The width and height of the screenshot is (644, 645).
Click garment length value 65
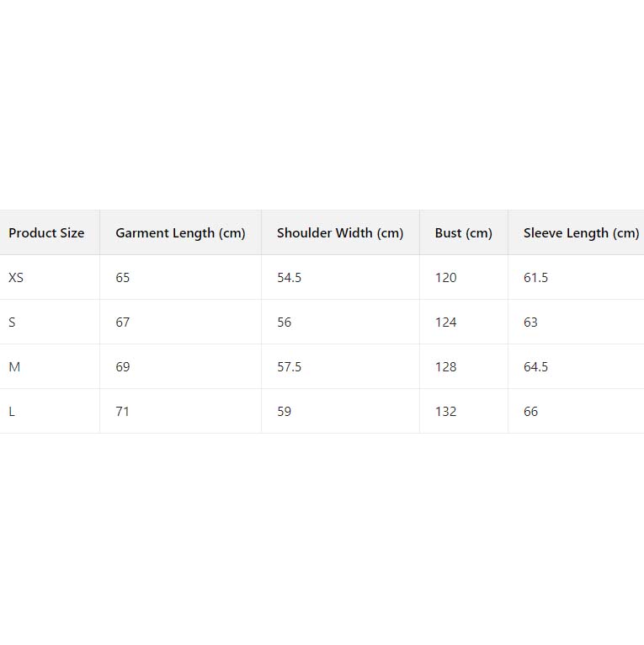(x=123, y=278)
